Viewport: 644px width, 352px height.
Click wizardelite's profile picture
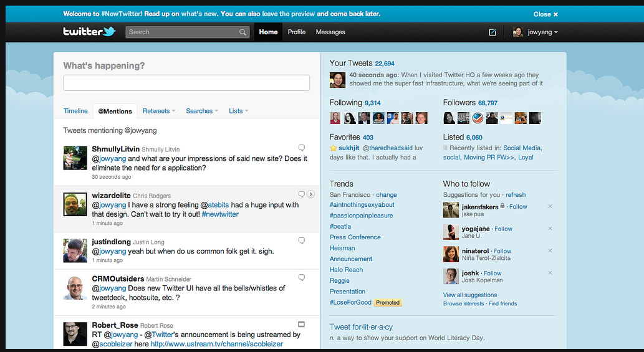[x=75, y=204]
